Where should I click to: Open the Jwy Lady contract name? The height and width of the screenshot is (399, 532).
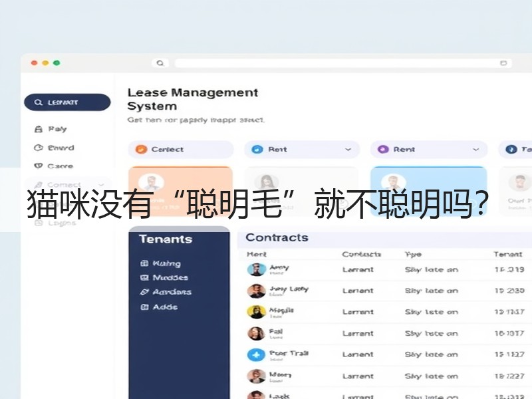coord(289,289)
